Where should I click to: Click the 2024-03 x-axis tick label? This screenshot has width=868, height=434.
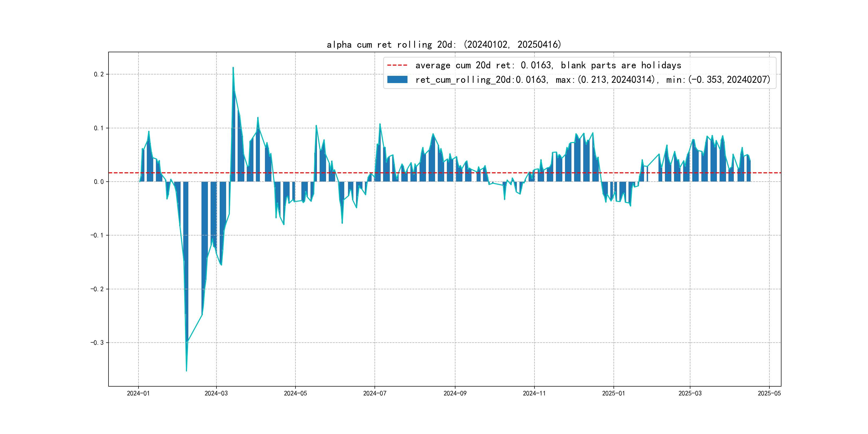pos(216,393)
